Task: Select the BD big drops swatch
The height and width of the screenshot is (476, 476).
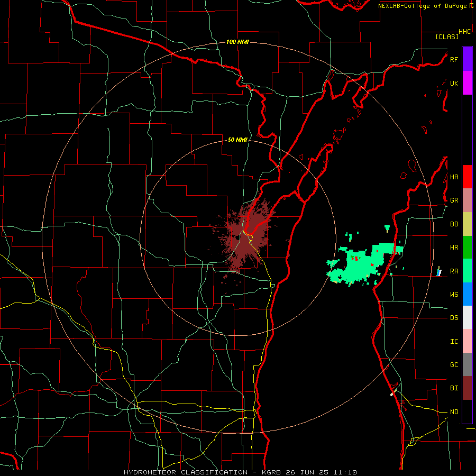Action: 467,224
